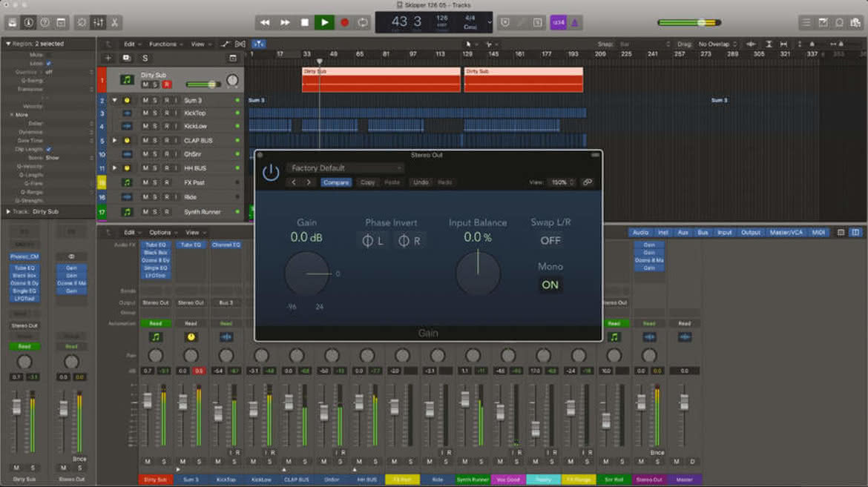Select the first Dirty Sub region in the timeline
868x487 pixels.
[381, 80]
